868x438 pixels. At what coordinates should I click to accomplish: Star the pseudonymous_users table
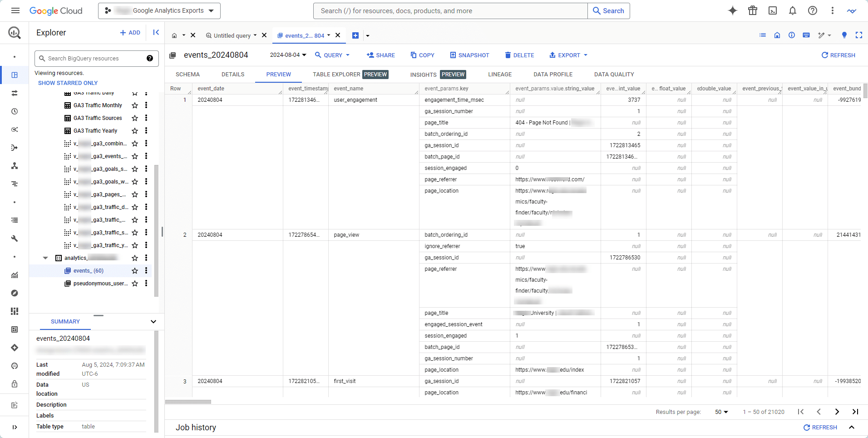pos(134,283)
